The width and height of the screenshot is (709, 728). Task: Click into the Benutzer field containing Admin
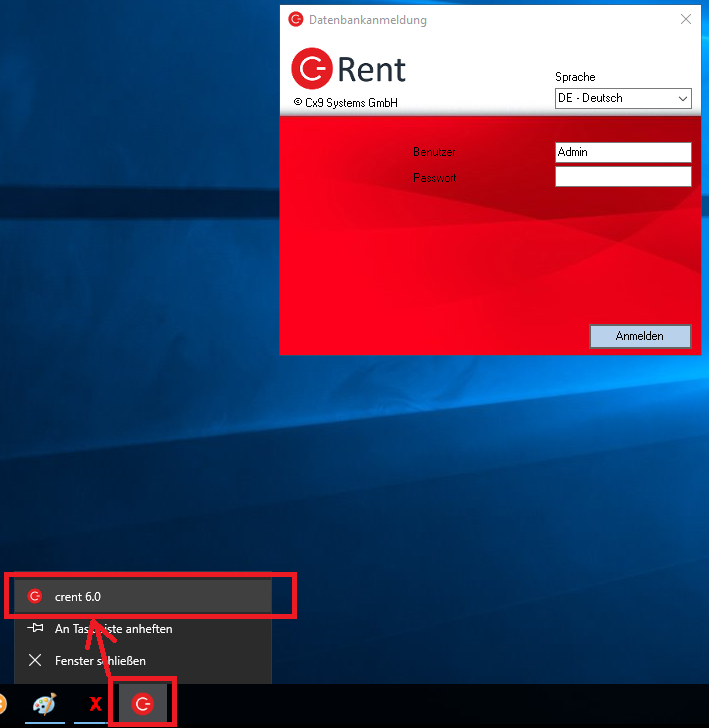[x=622, y=152]
